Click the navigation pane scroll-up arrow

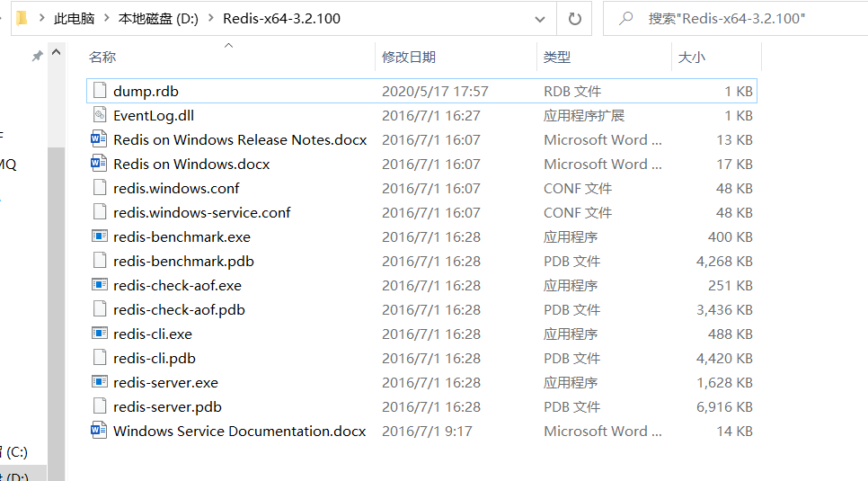[56, 53]
